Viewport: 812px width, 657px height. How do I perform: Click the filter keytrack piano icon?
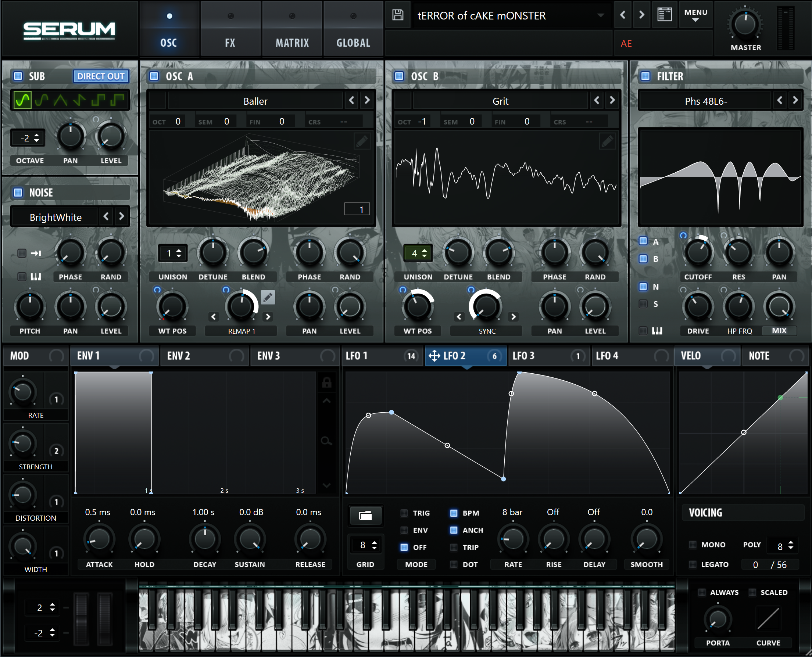tap(657, 331)
